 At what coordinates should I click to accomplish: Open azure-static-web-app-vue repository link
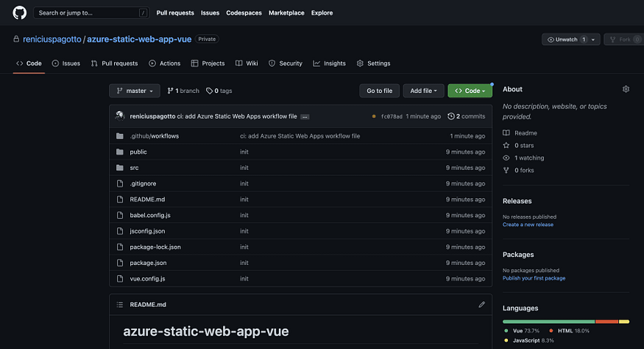(139, 39)
